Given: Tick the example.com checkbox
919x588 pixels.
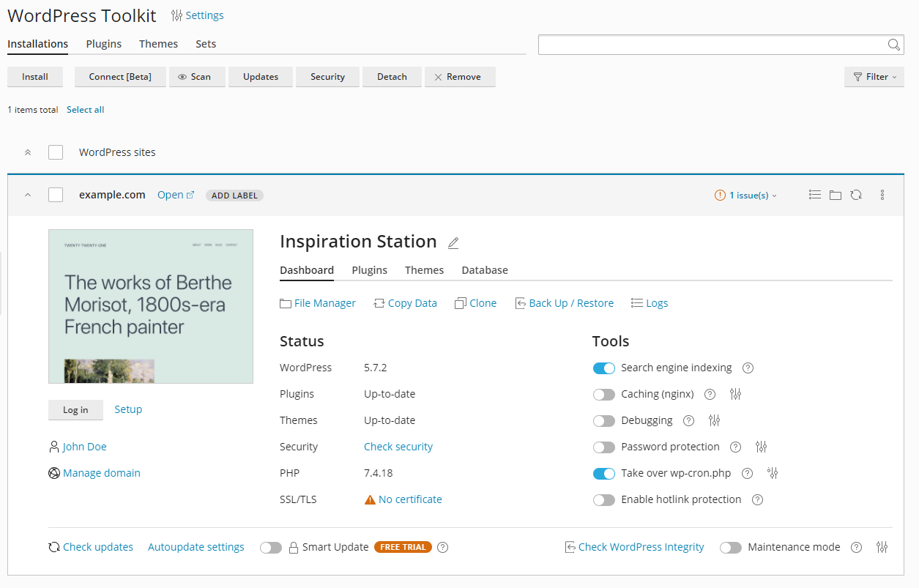Looking at the screenshot, I should coord(56,195).
